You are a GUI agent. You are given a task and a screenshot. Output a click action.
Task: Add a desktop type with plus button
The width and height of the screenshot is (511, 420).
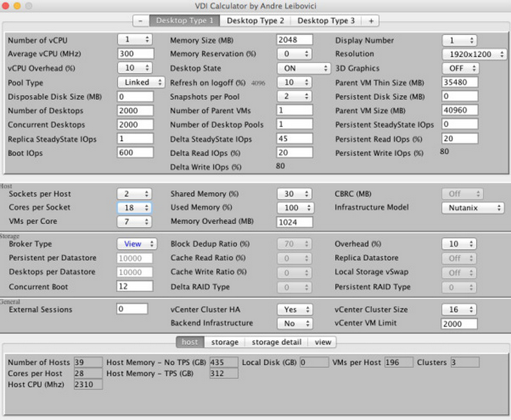coord(371,21)
